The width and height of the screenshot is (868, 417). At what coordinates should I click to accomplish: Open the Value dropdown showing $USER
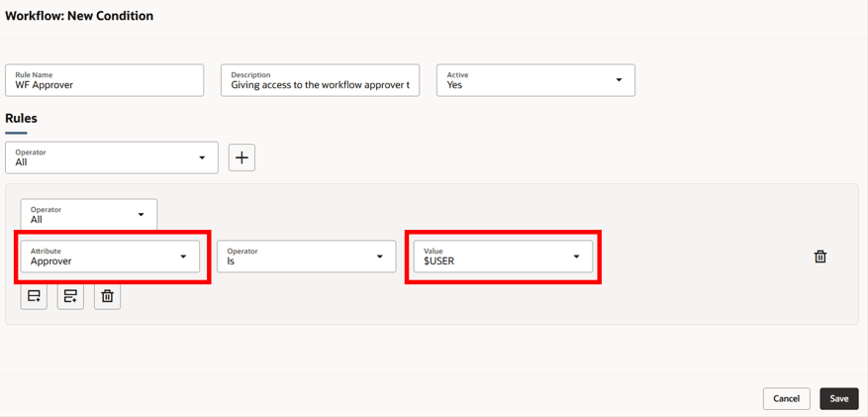click(503, 257)
